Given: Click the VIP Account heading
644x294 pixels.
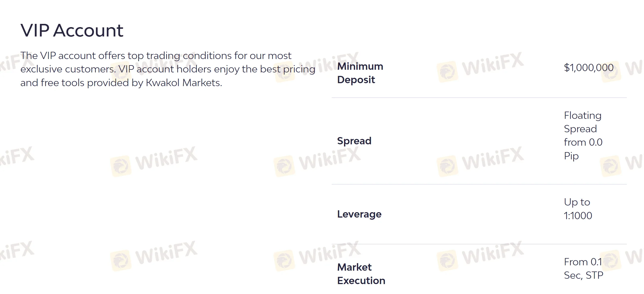Looking at the screenshot, I should [72, 30].
